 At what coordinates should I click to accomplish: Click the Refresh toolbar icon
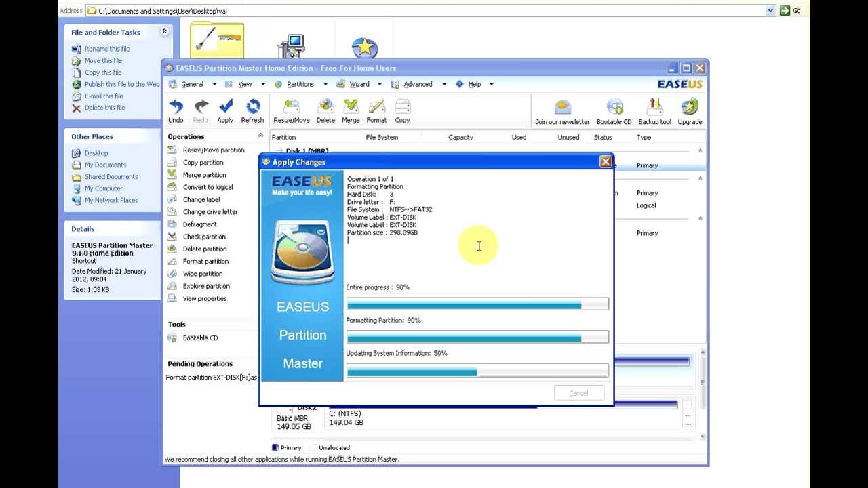coord(253,107)
